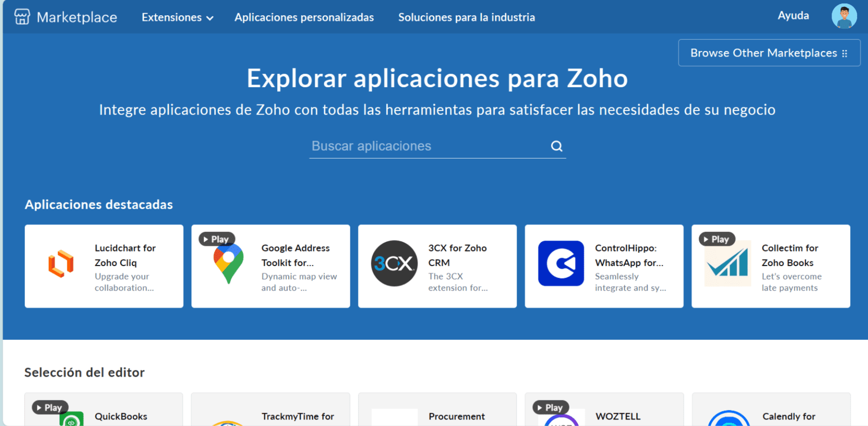
Task: Open 3CX for Zoho CRM title
Action: pos(457,255)
